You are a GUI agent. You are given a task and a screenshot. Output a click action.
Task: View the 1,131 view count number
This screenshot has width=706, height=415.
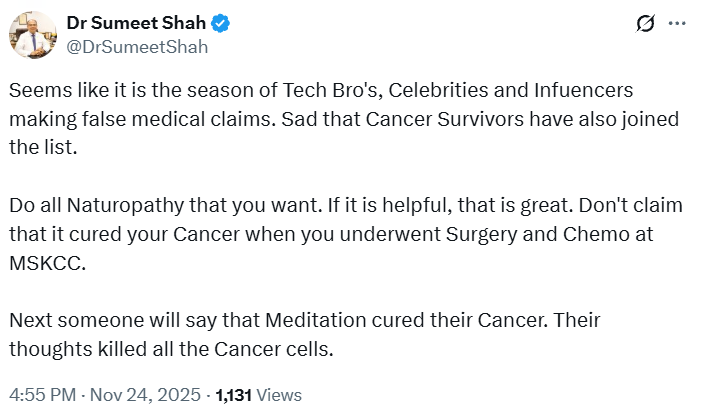233,394
